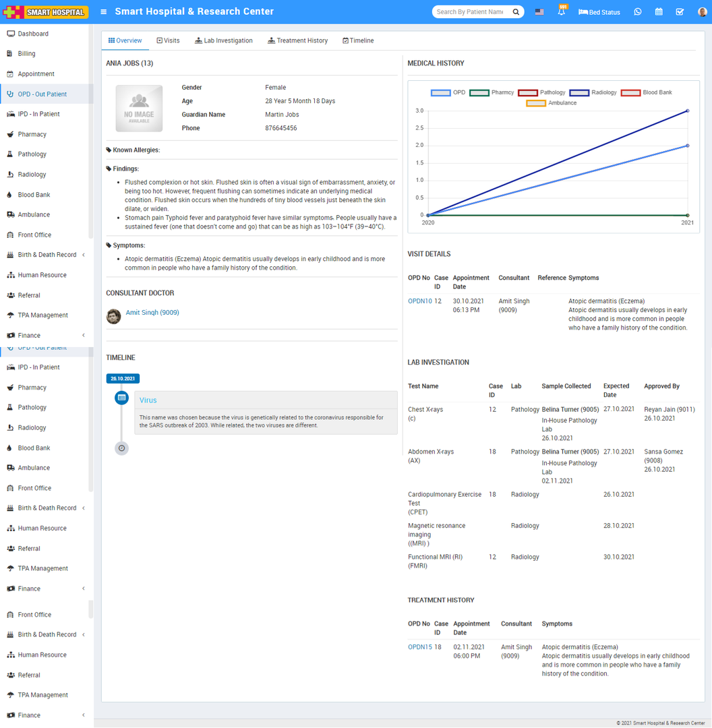
Task: Toggle OPD series in chart legend
Action: click(x=448, y=92)
